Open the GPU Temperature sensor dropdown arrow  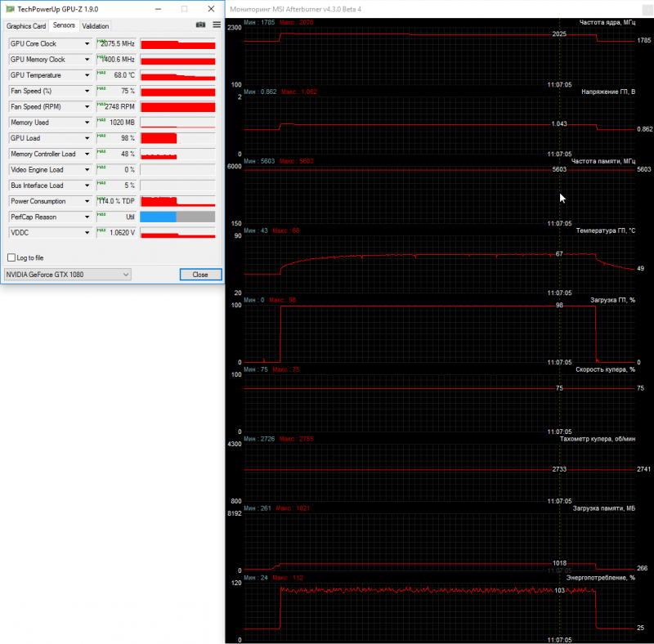coord(87,75)
